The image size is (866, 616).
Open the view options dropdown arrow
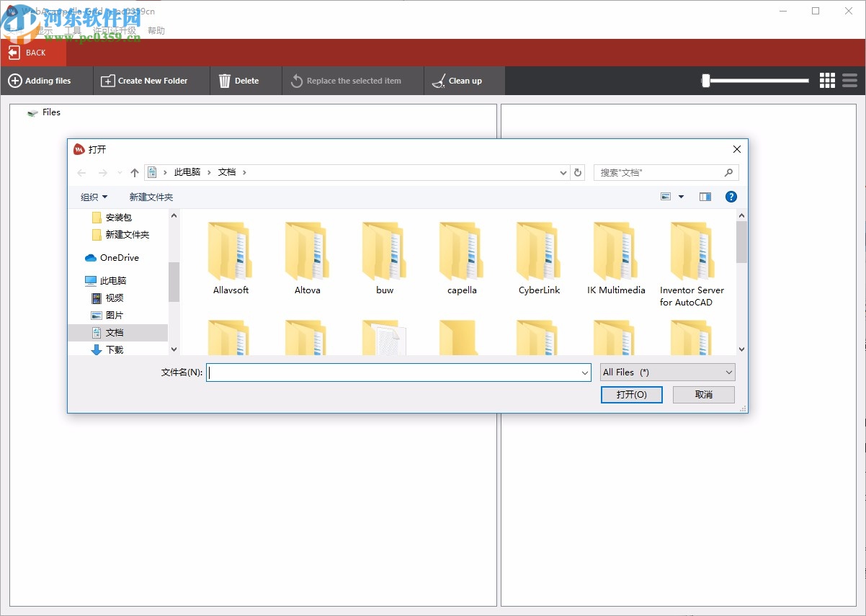tap(681, 197)
